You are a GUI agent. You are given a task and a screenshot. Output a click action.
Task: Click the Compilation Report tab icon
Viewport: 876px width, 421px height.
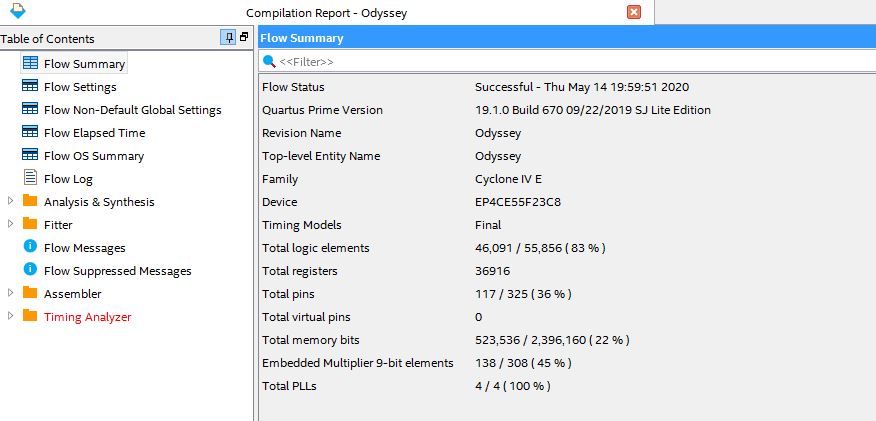(18, 10)
